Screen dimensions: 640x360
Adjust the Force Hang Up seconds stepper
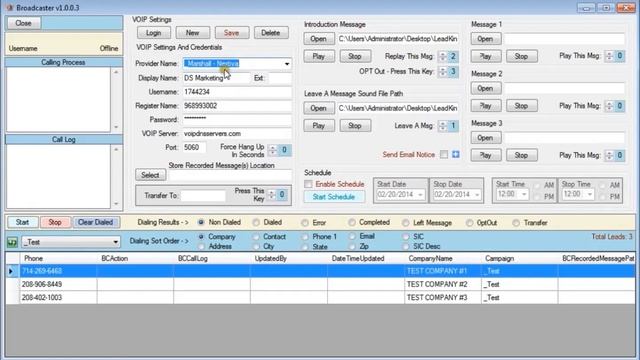pos(273,150)
